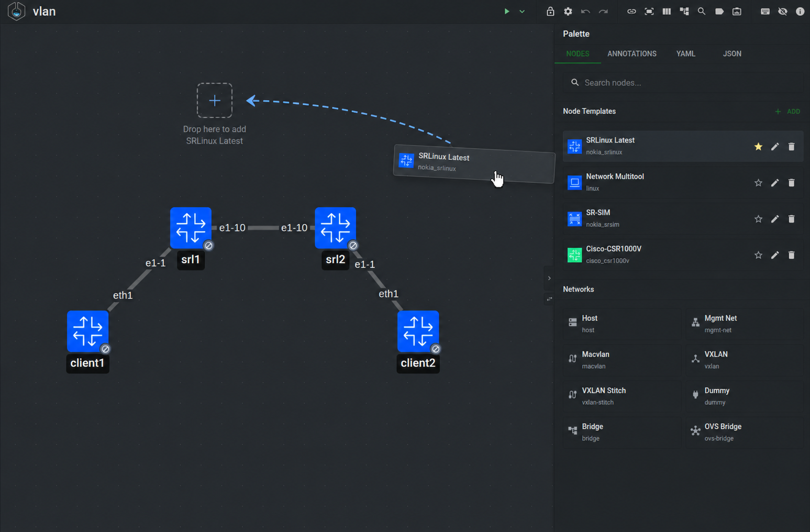810x532 pixels.
Task: Choose the Mgmt Net network item
Action: pos(744,324)
